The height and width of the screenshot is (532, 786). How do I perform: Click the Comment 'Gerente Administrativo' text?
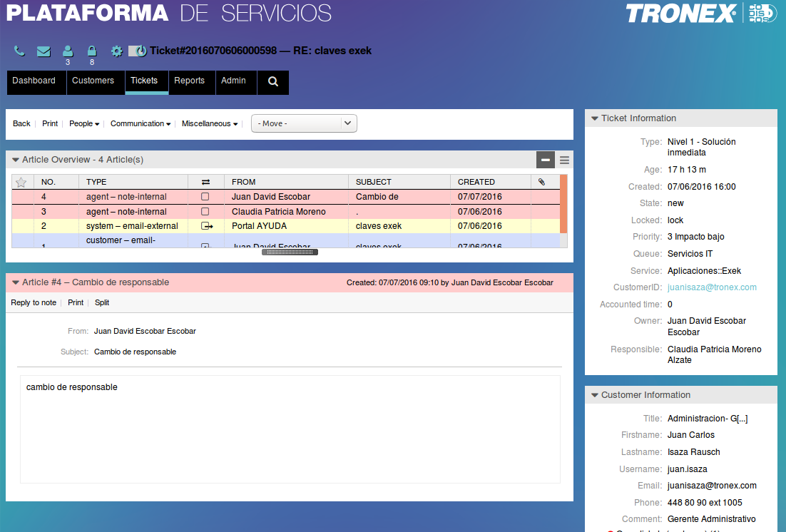point(711,519)
